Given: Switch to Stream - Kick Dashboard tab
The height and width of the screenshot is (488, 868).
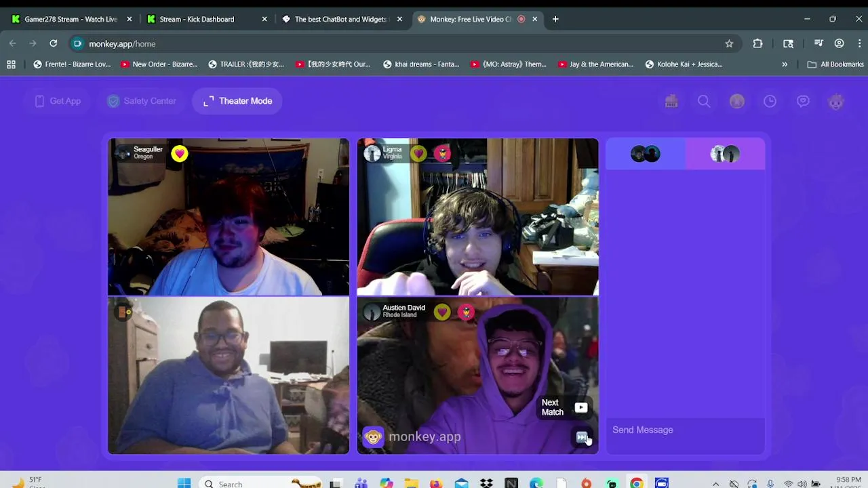Looking at the screenshot, I should tap(206, 19).
